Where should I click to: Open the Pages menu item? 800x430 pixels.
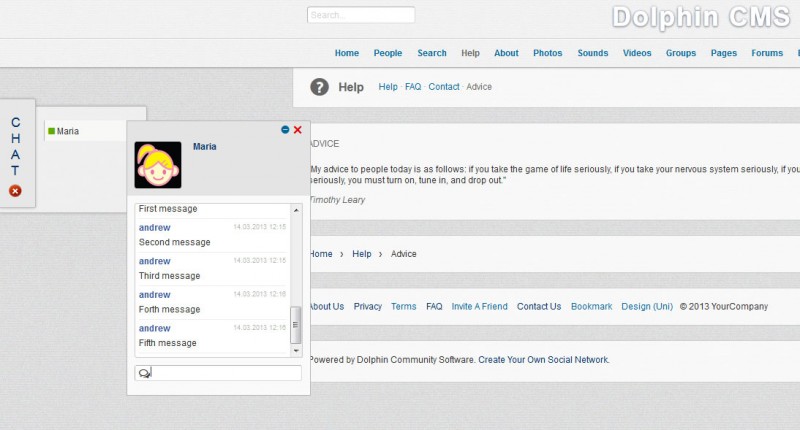click(723, 53)
